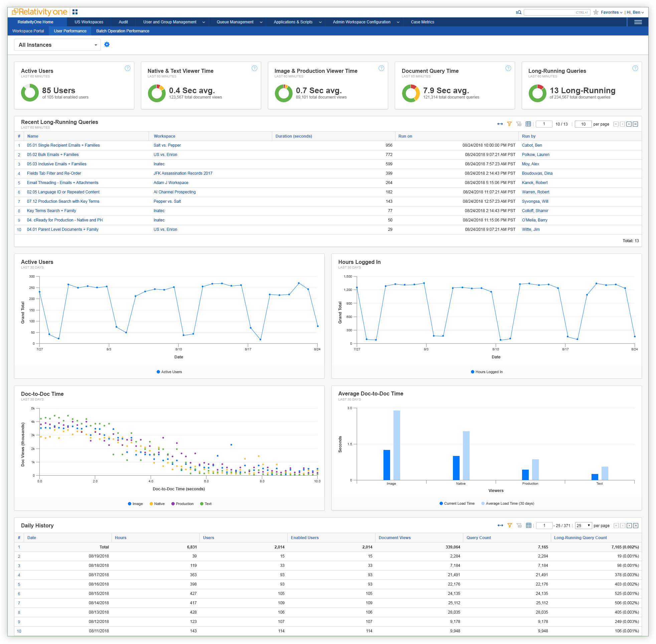The image size is (656, 644).
Task: Go to next page of Long-Running Queries
Action: [x=629, y=124]
